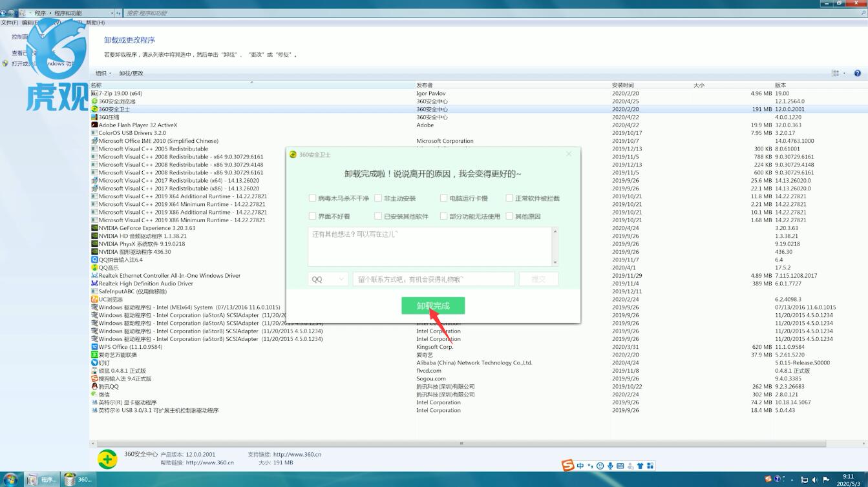The height and width of the screenshot is (487, 868).
Task: Click the help question mark icon
Action: point(858,74)
